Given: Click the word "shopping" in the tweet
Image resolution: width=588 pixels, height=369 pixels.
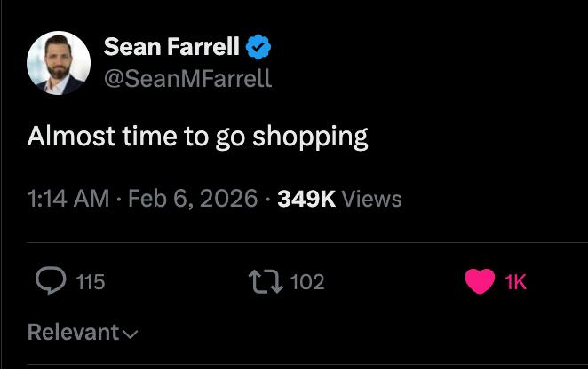Looking at the screenshot, I should pos(310,137).
